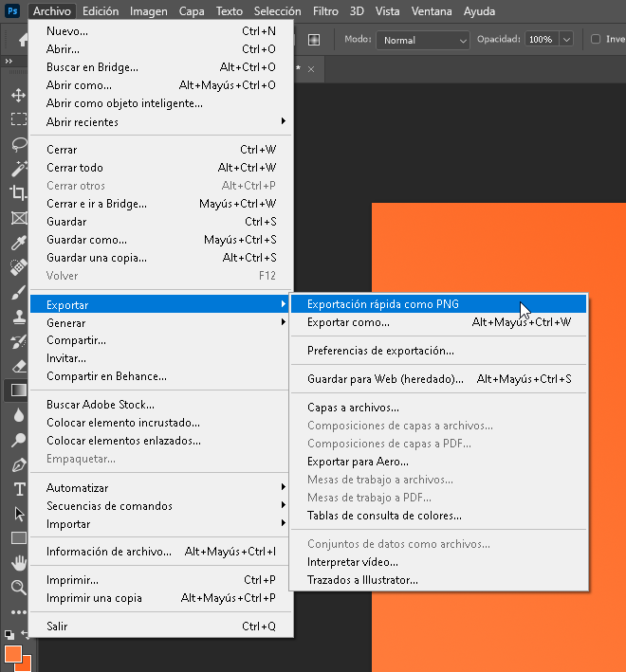Choose Nuevo... in the Archivo menu
The image size is (626, 672).
click(161, 31)
